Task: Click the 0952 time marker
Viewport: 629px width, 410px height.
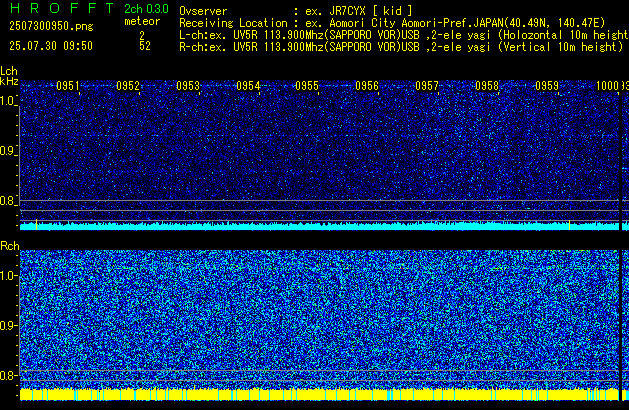Action: pos(128,86)
